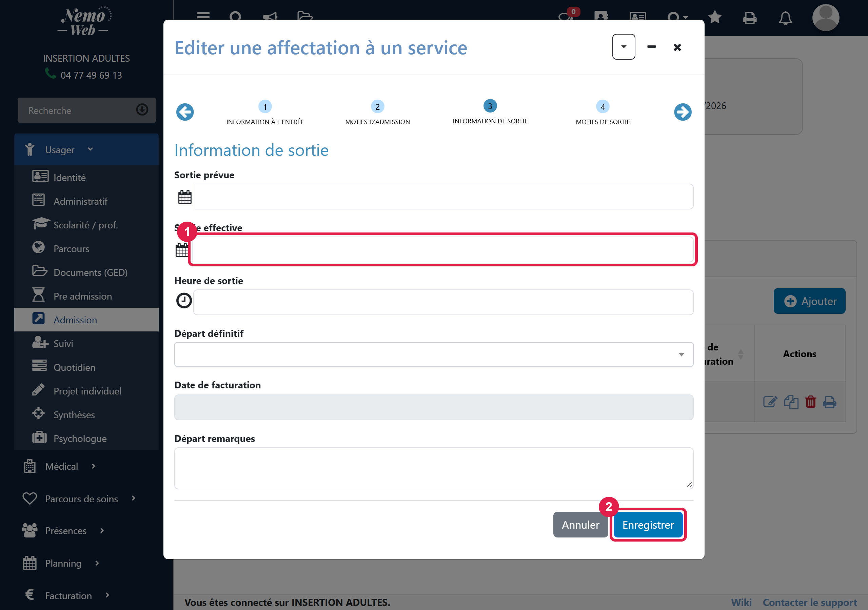Viewport: 868px width, 610px height.
Task: Focus the Sortie effective date field
Action: coord(442,249)
